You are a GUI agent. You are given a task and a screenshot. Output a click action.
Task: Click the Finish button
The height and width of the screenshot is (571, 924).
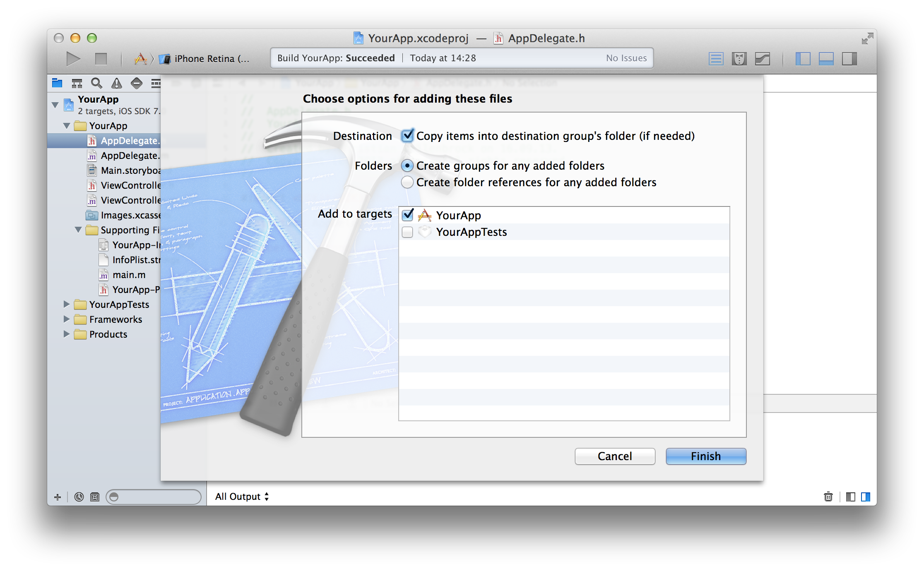tap(706, 456)
